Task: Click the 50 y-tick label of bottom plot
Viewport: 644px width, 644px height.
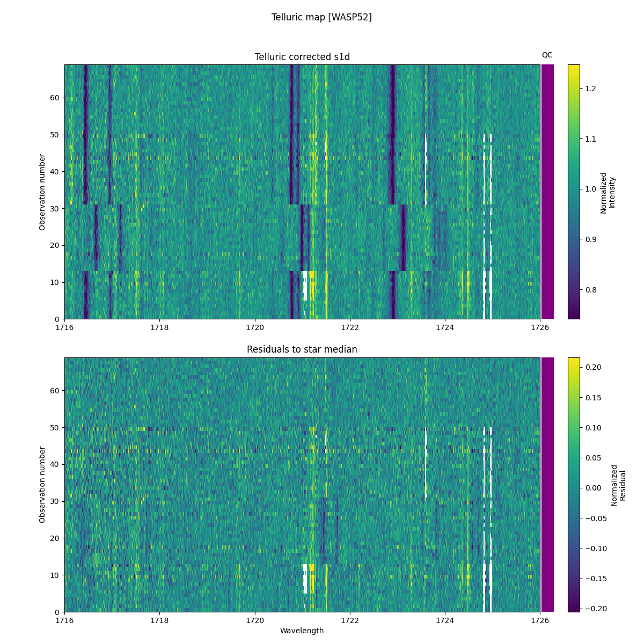Action: pyautogui.click(x=55, y=428)
